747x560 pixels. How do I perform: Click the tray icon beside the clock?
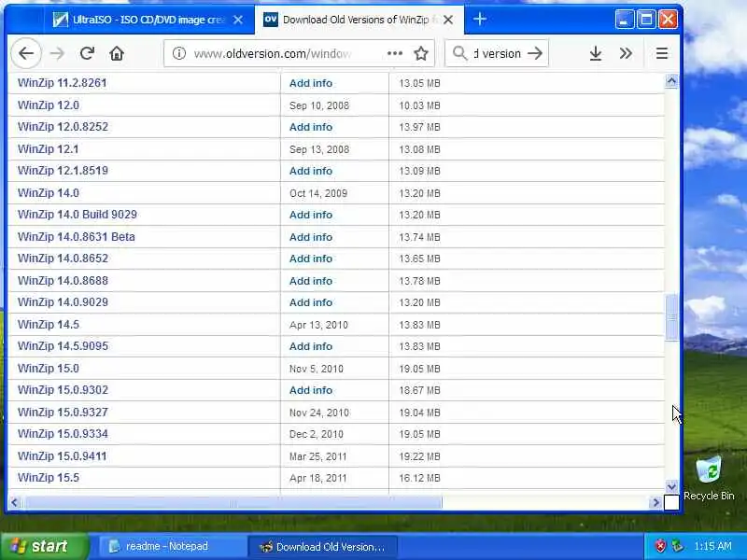[677, 546]
